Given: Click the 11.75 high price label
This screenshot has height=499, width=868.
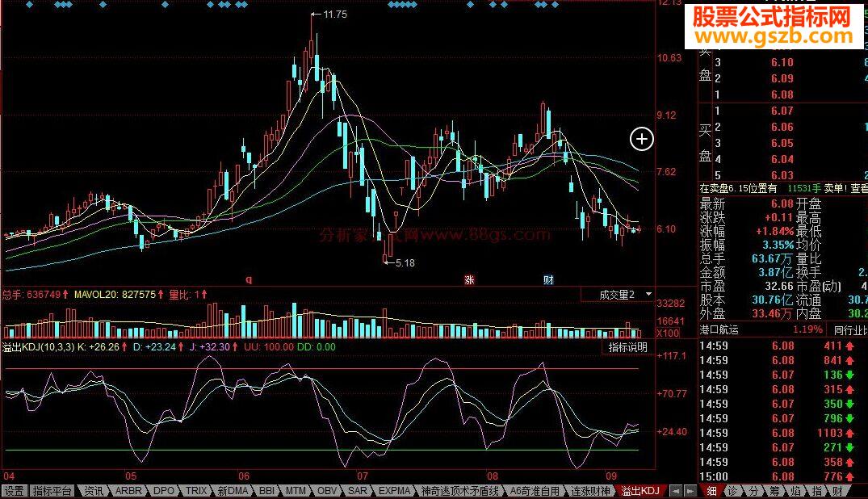Looking at the screenshot, I should pos(334,15).
